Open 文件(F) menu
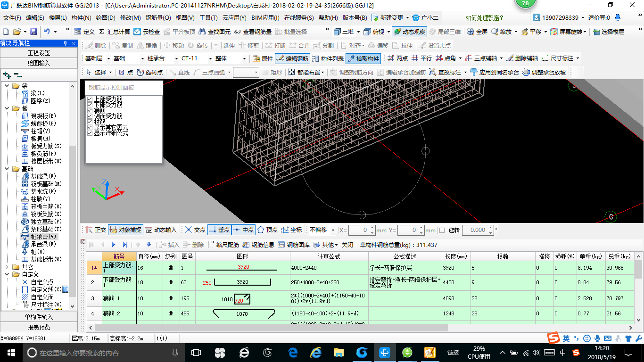This screenshot has height=362, width=644. (x=12, y=18)
